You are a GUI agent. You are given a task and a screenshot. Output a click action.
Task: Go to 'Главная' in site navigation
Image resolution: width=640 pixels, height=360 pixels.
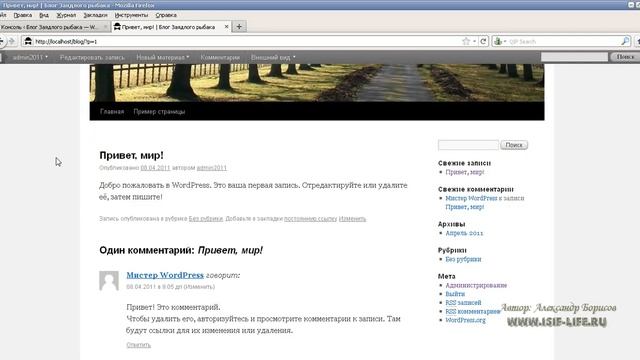(x=112, y=111)
